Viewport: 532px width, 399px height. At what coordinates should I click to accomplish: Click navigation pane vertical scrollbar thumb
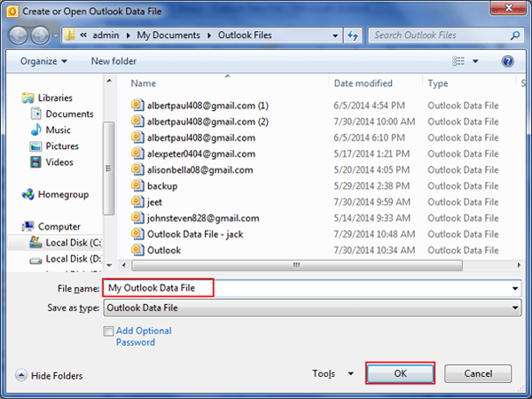pyautogui.click(x=108, y=168)
